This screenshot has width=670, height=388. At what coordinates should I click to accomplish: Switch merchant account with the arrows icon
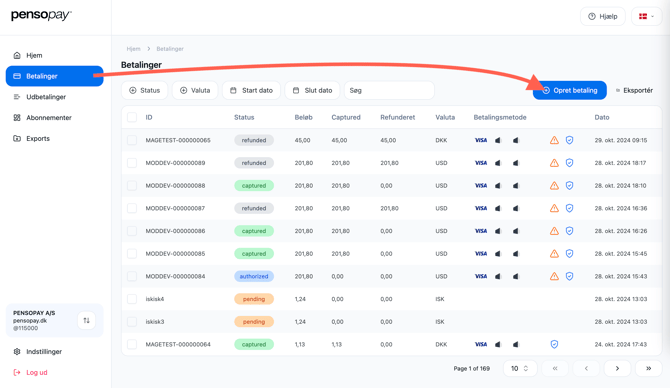click(x=86, y=320)
